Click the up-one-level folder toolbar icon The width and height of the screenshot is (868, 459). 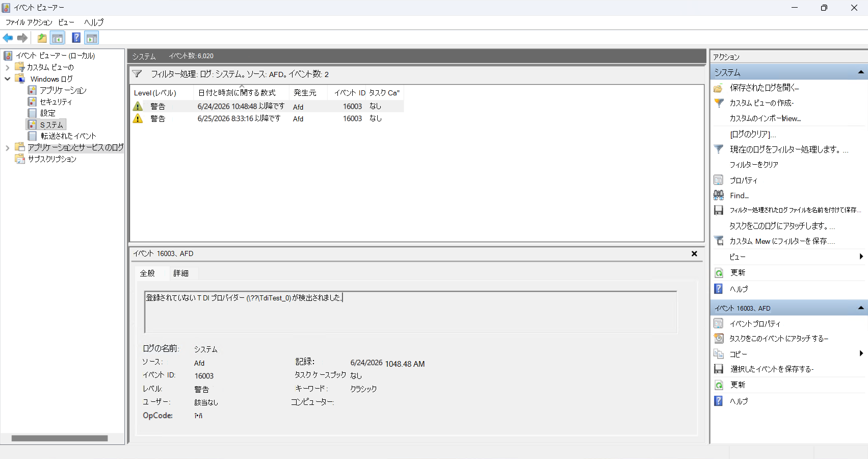[x=42, y=38]
